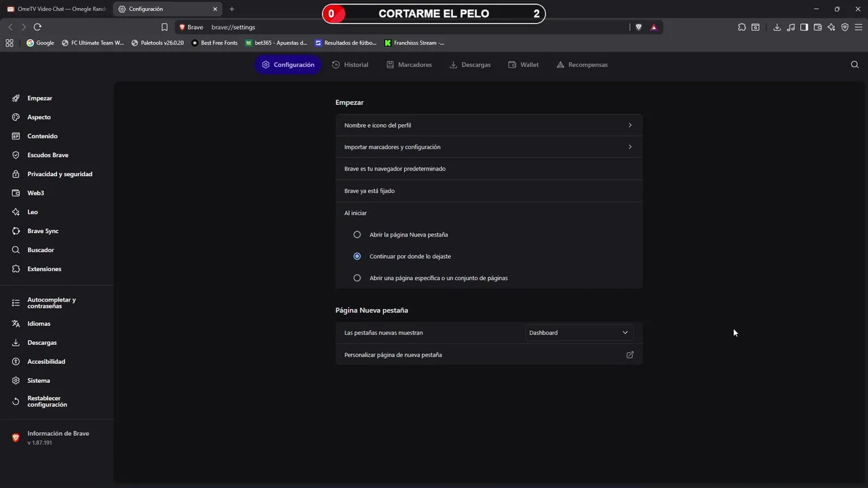Open Google bookmark
Viewport: 868px width, 488px height.
(x=40, y=43)
